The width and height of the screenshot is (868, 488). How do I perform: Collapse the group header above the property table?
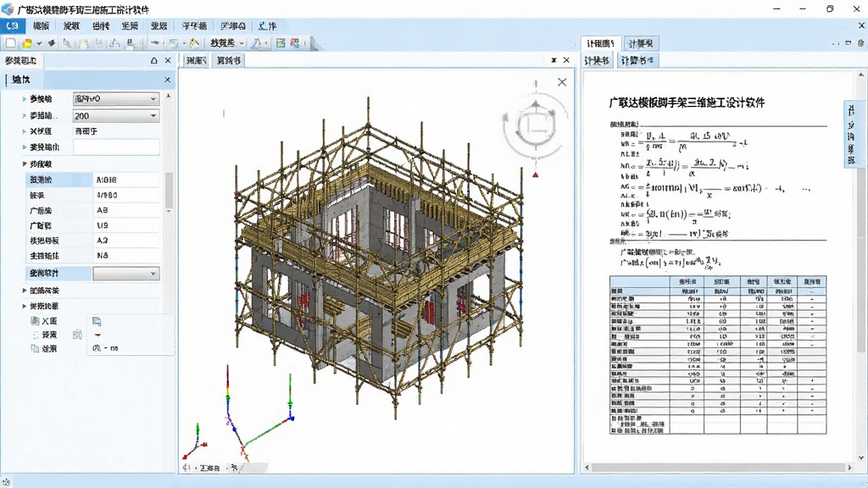[25, 164]
